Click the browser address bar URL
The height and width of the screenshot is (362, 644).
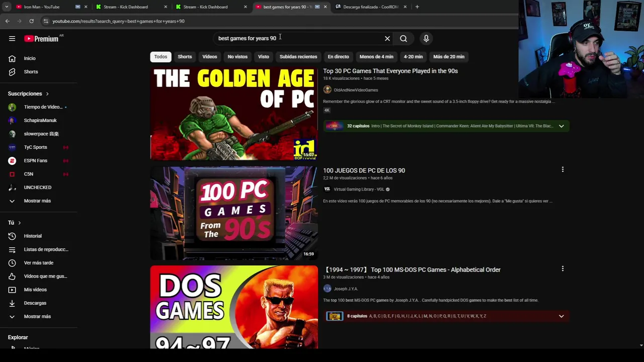click(x=119, y=21)
